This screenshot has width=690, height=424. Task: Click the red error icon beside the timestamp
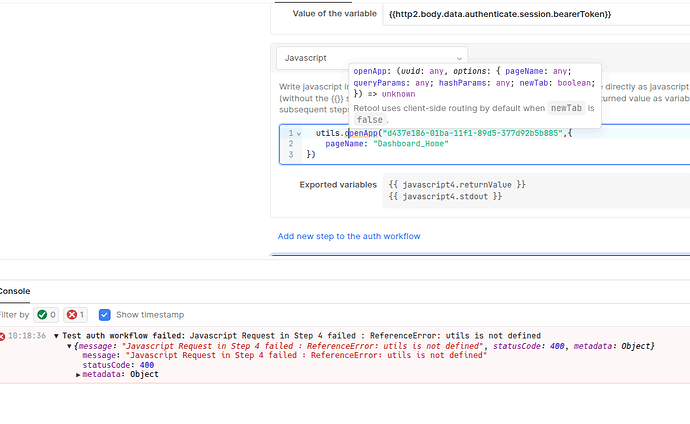4,336
